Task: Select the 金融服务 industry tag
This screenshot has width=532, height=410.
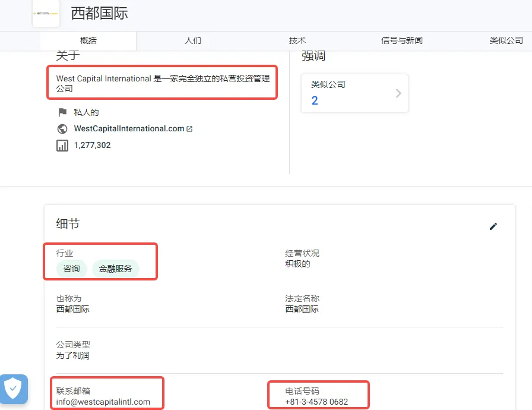Action: (115, 269)
